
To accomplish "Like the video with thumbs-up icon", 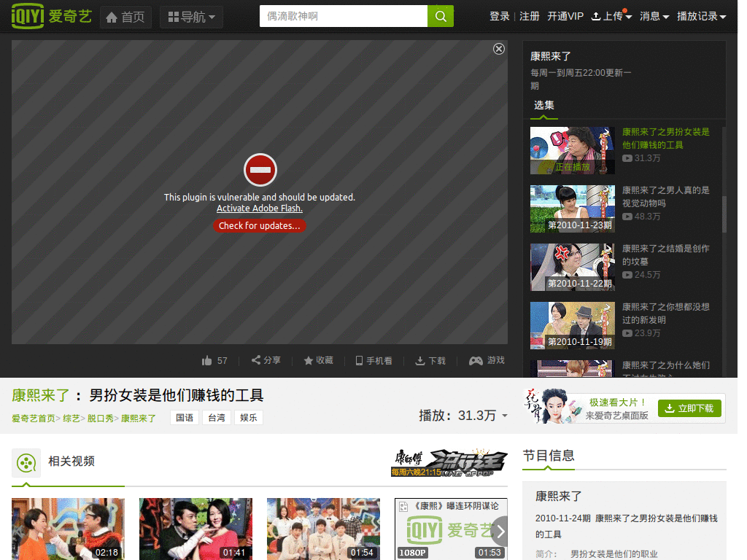I will pos(206,360).
